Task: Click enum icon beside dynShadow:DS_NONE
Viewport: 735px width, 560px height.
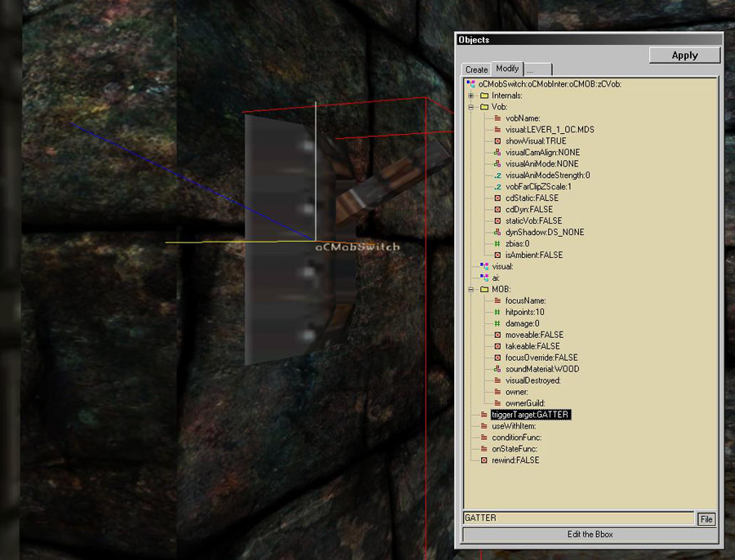Action: click(497, 232)
